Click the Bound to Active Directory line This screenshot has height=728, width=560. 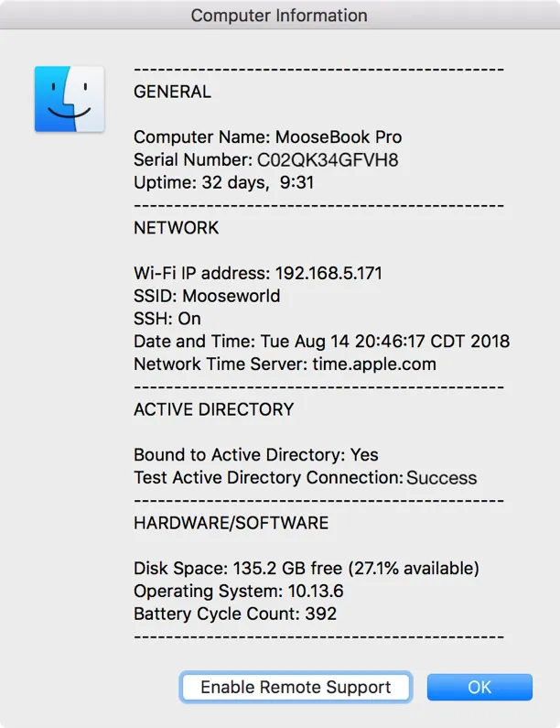pos(255,455)
